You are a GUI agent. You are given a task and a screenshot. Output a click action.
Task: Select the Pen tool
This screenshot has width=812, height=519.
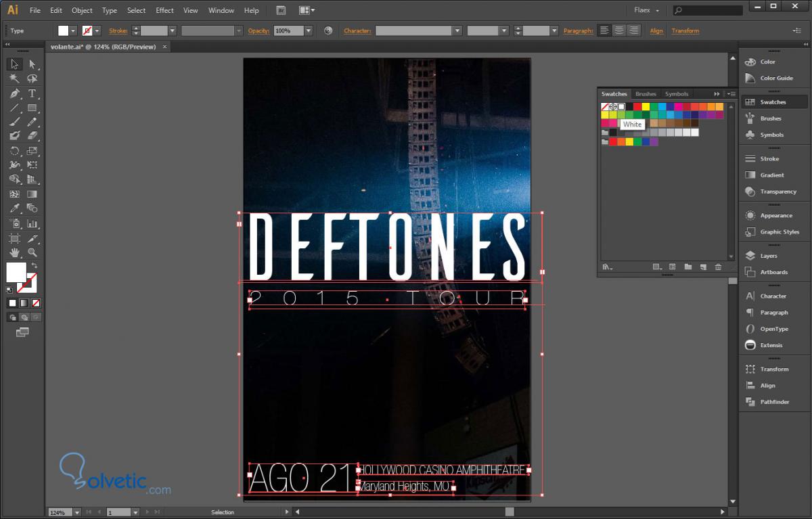tap(14, 93)
